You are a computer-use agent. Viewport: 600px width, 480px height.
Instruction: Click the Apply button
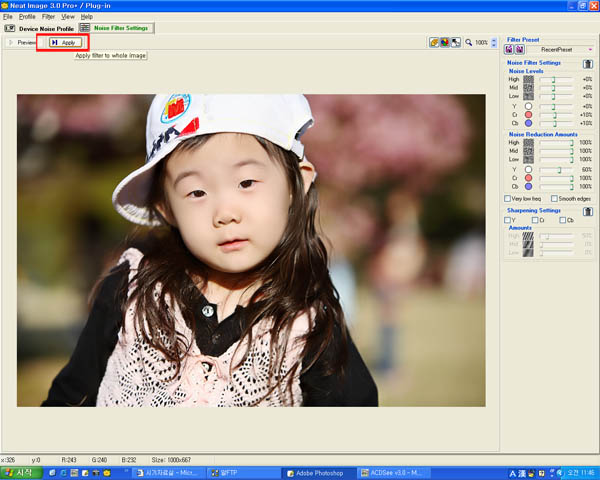pos(65,42)
